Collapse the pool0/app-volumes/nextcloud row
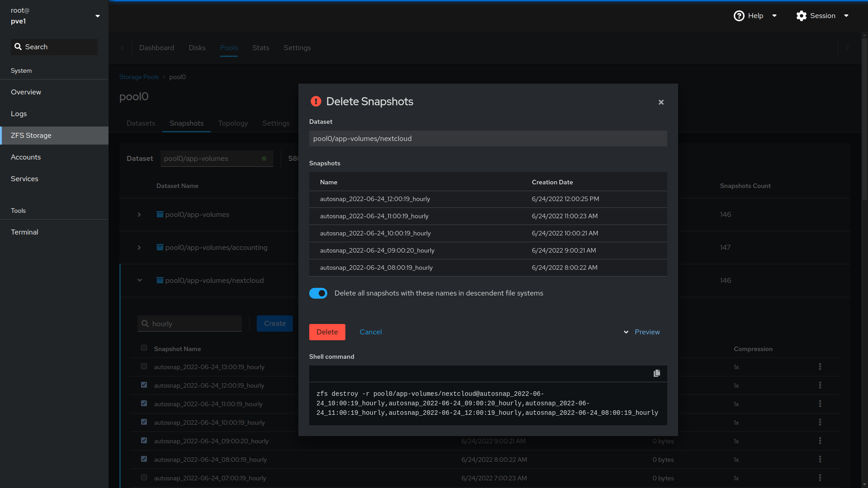The height and width of the screenshot is (488, 868). 139,280
